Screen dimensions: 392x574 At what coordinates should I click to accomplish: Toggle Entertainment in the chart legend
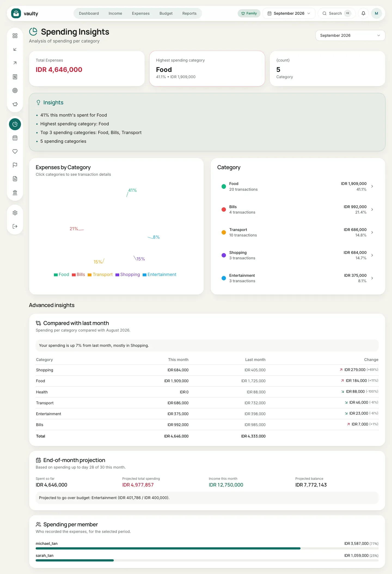(160, 275)
